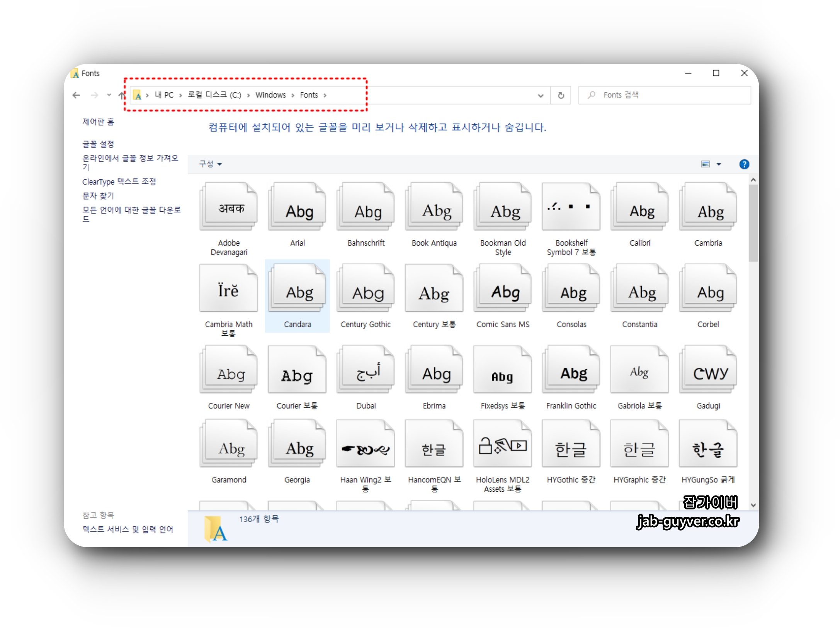Screen dimensions: 840x628
Task: Open ClearType 텍스트 조정 link
Action: (119, 182)
